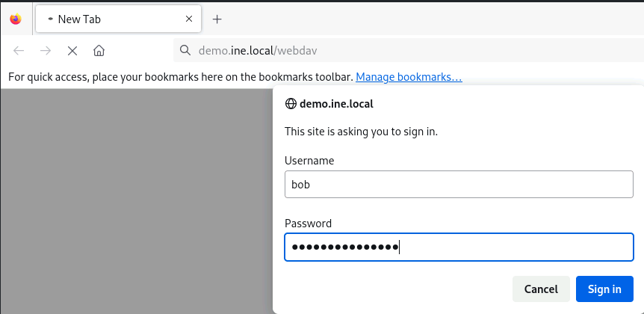This screenshot has height=314, width=644.
Task: Click the Username label in the dialog
Action: (309, 160)
